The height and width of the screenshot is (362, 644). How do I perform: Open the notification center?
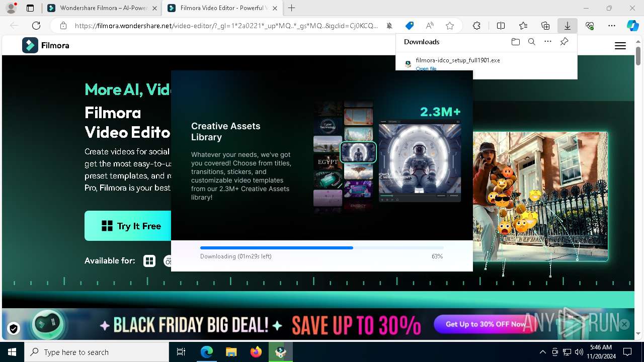(627, 352)
